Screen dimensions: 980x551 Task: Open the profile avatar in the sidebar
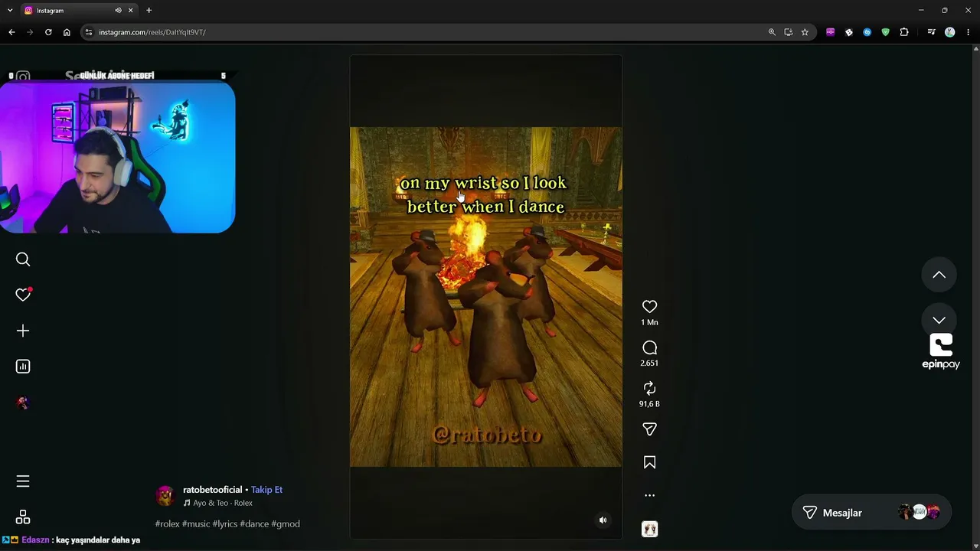pyautogui.click(x=23, y=403)
